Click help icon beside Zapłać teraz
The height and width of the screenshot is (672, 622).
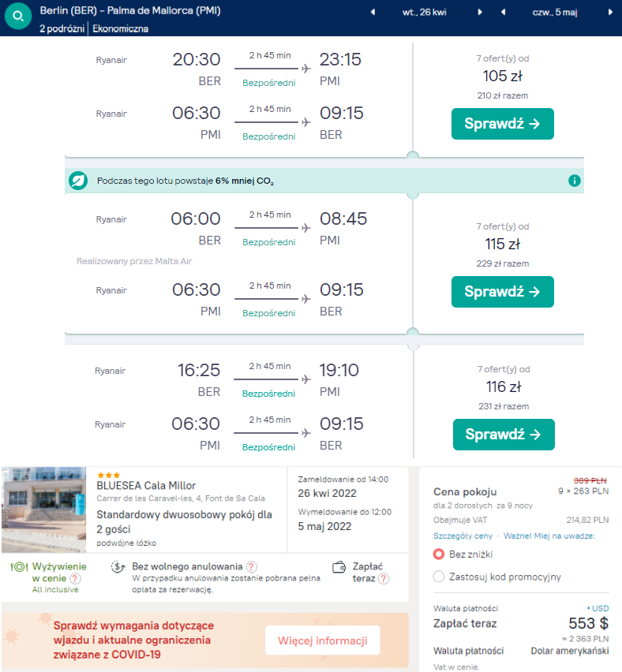tap(383, 579)
